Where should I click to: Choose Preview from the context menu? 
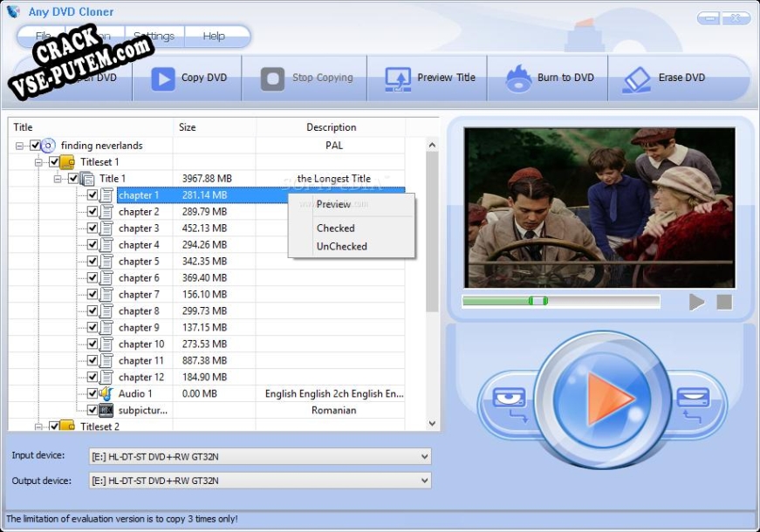(352, 204)
